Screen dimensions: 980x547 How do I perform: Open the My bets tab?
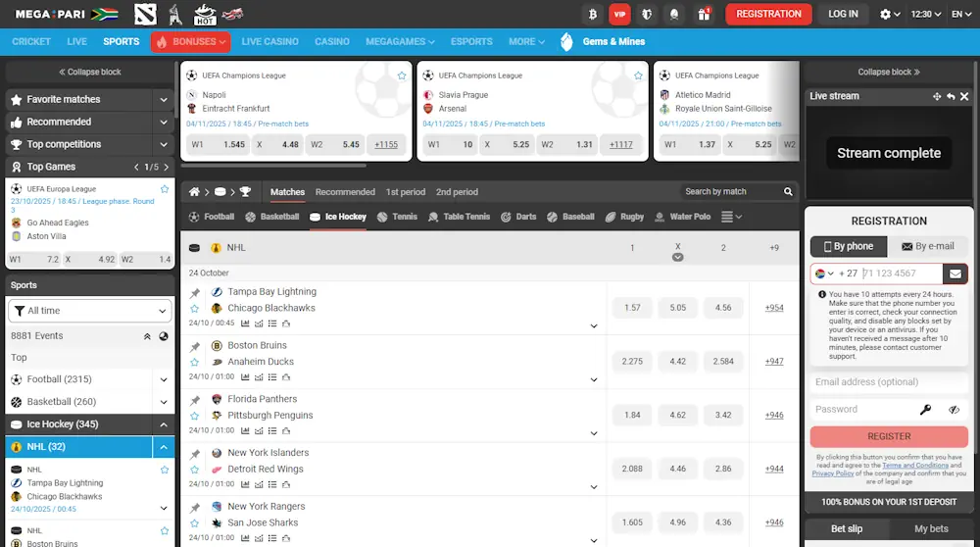pos(931,529)
